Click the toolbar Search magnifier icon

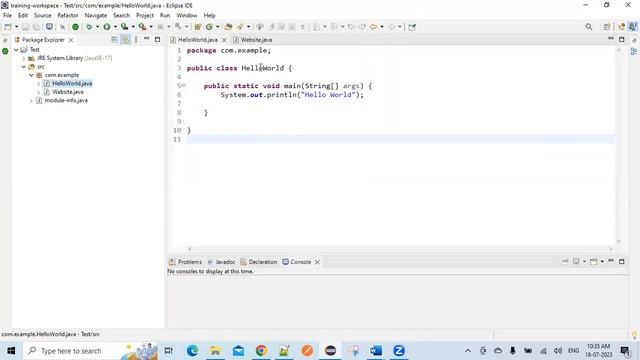pos(589,27)
